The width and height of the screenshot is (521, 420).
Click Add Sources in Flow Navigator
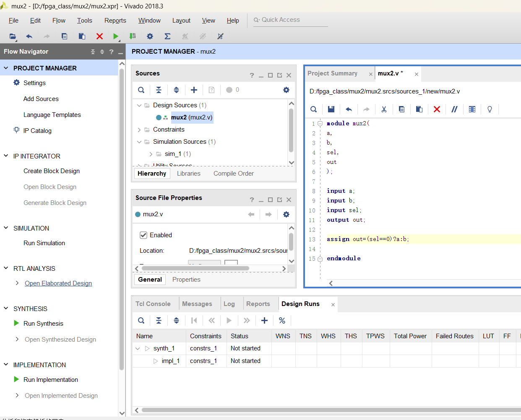(41, 99)
